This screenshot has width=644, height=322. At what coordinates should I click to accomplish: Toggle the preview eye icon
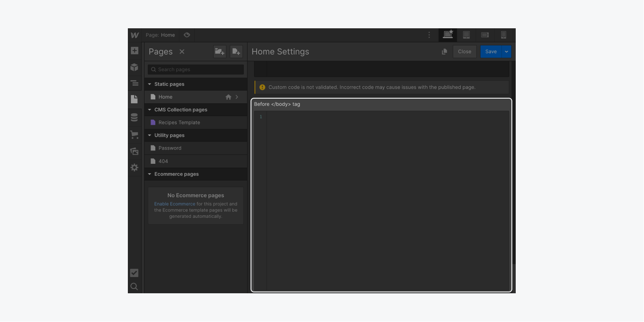pyautogui.click(x=187, y=35)
